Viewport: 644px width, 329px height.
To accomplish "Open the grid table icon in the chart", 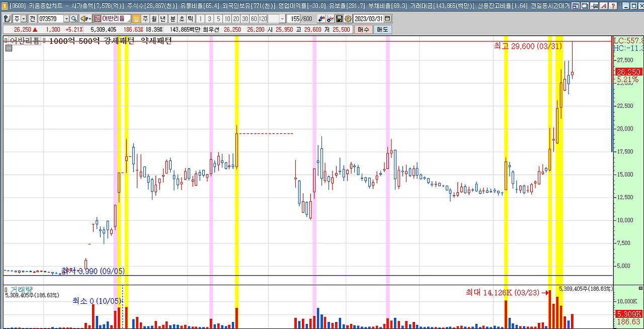I will (x=9, y=48).
